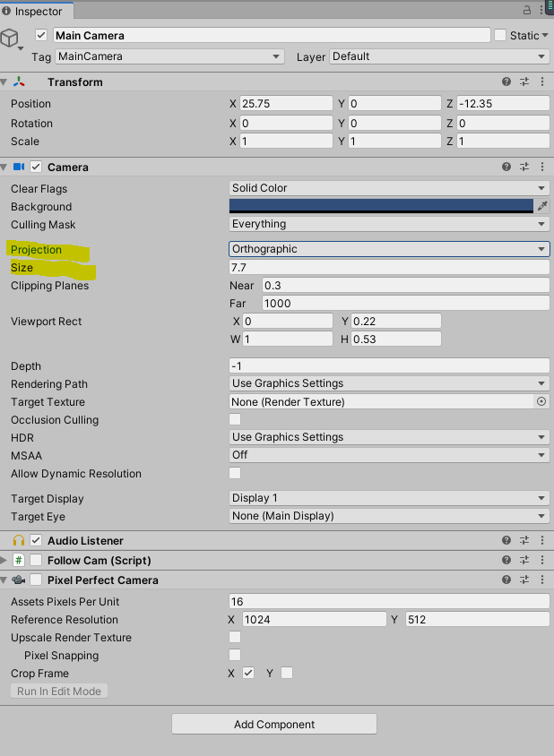
Task: Enable Pixel Snapping checkbox
Action: point(235,655)
